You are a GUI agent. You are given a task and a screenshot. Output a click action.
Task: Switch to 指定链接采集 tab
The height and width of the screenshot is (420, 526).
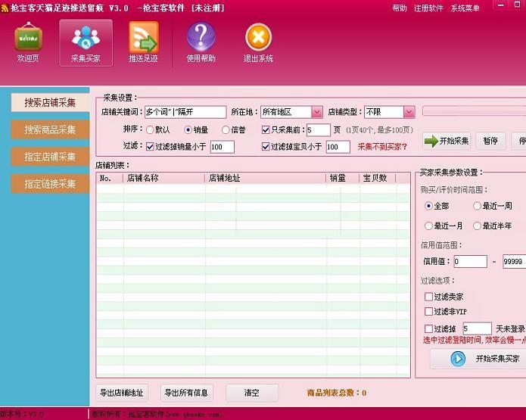coord(50,184)
